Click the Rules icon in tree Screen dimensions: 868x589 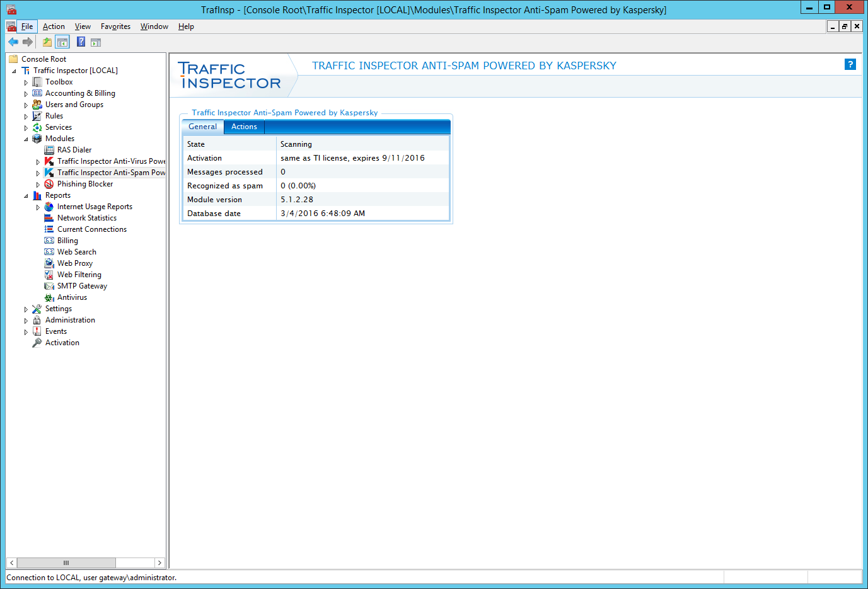[37, 116]
